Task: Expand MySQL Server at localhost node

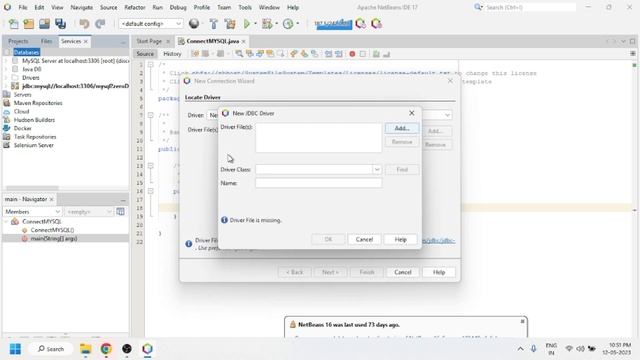Action: 6,60
